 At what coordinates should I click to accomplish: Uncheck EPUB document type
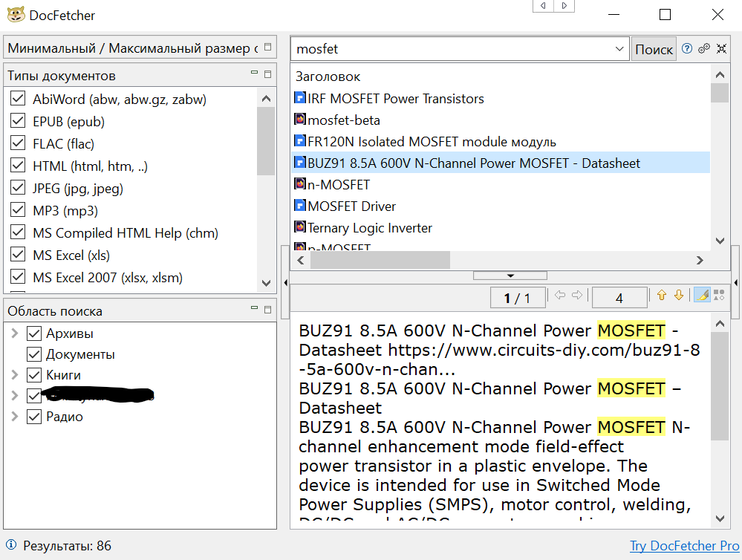tap(18, 121)
